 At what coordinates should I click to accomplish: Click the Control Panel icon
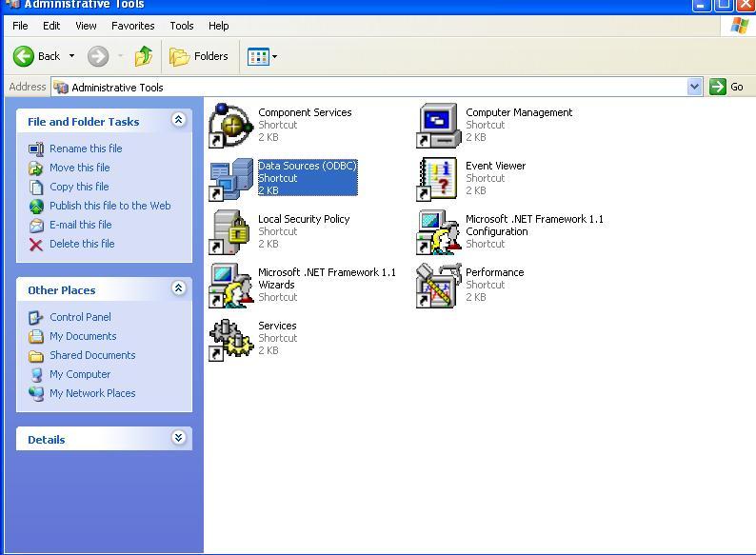pyautogui.click(x=36, y=317)
